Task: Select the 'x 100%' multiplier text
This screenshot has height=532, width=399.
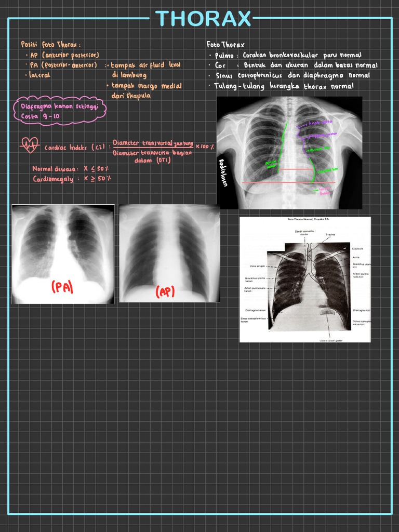Action: (205, 146)
